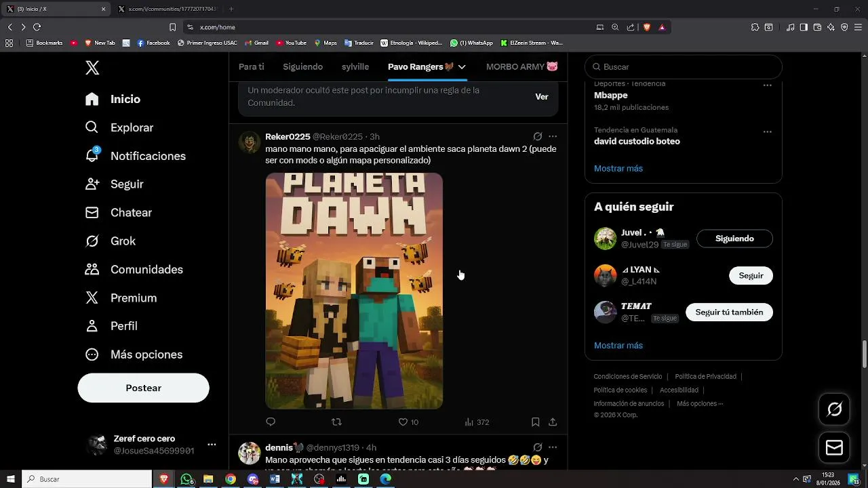Click the Buscar search field on X
The width and height of the screenshot is (868, 488).
coord(684,67)
